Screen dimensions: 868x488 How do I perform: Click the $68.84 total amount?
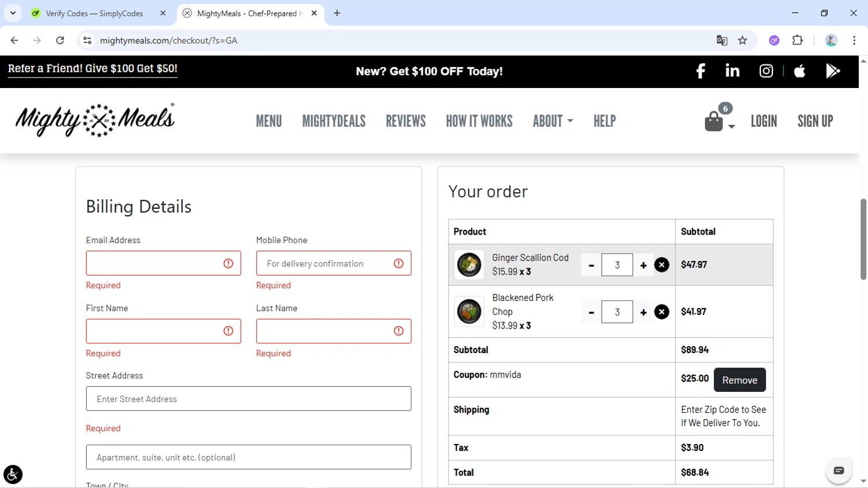coord(694,472)
